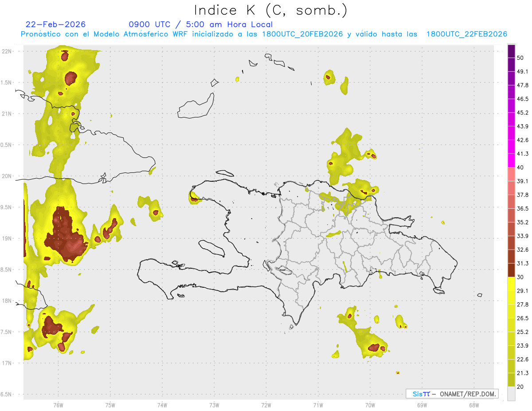Click the "74W" longitude label
Screen dimensions: 532x411
coord(162,405)
